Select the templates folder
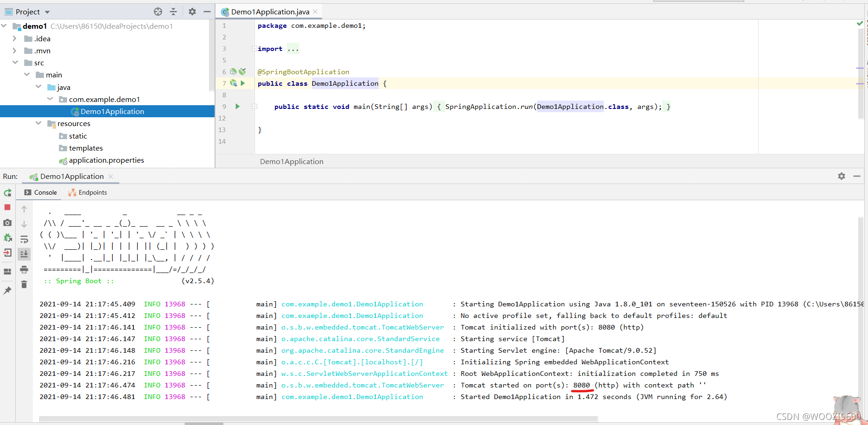 point(86,148)
